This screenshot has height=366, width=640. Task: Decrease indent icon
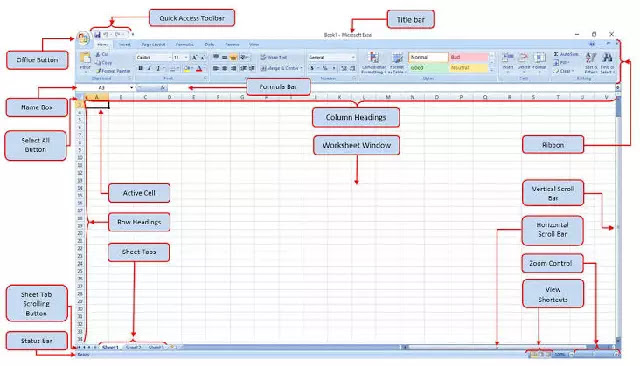point(243,68)
